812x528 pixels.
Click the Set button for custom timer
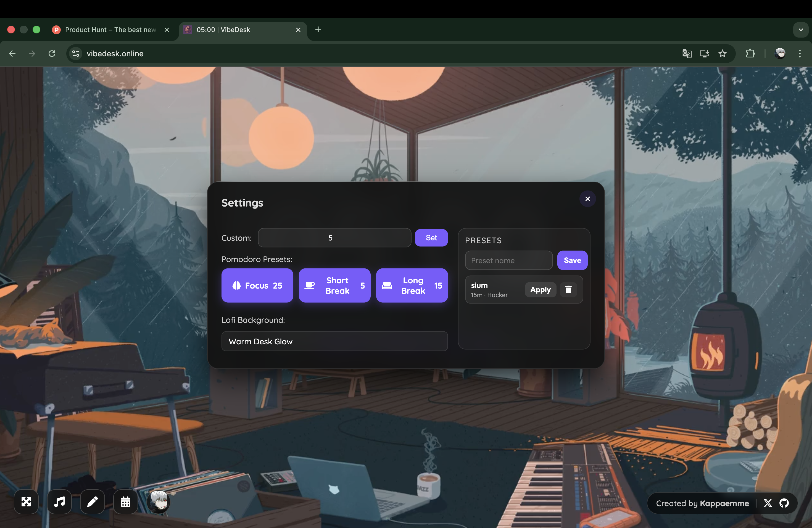pos(431,238)
